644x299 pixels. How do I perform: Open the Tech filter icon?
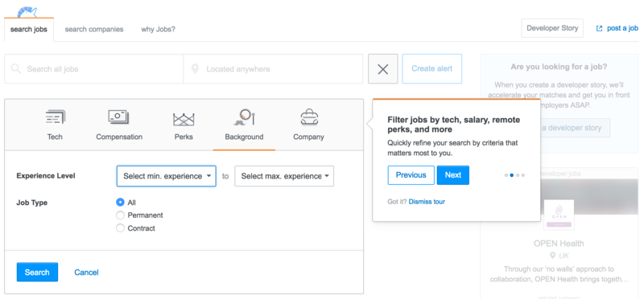coord(55,117)
